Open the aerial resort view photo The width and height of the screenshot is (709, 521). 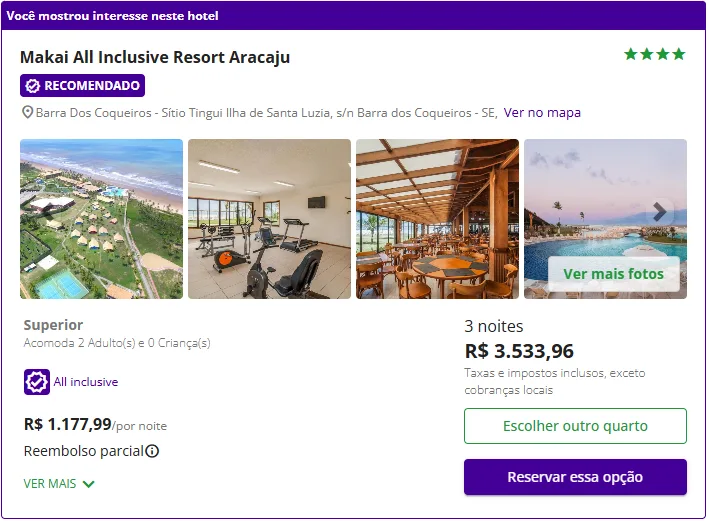point(101,218)
